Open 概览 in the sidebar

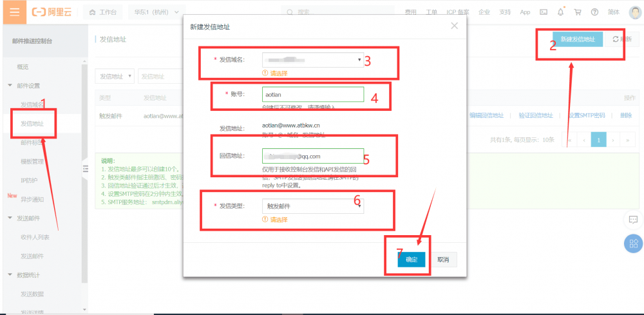[23, 67]
